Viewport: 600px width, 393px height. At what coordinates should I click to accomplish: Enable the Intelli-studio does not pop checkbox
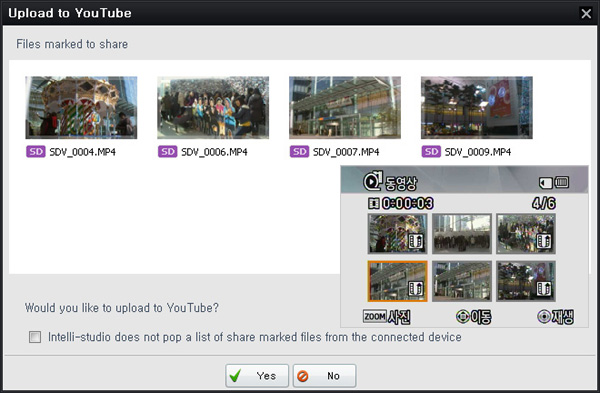coord(35,337)
